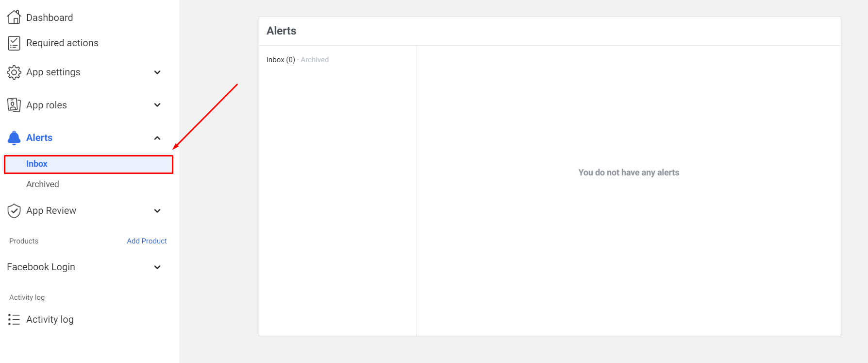Switch to Archived tab in Alerts panel

pos(315,60)
